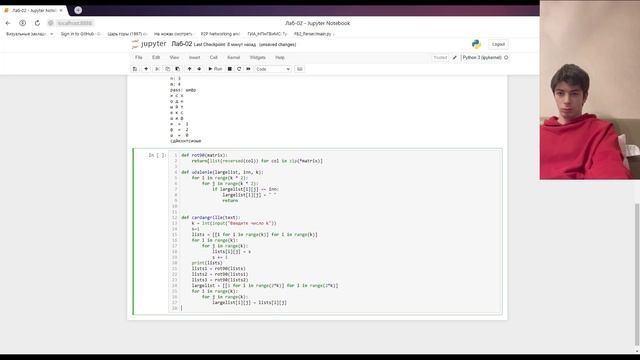Insert a cell below with the plus icon
This screenshot has height=360, width=640.
pos(146,69)
